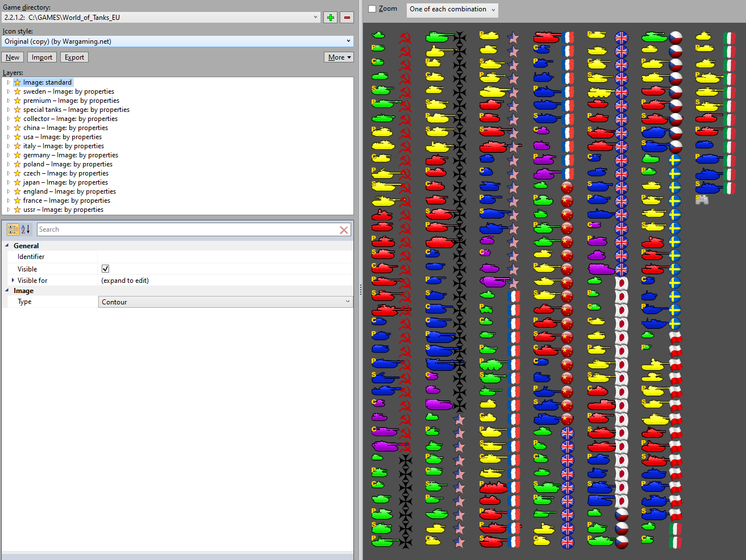Click star icon of japan layer

click(17, 182)
